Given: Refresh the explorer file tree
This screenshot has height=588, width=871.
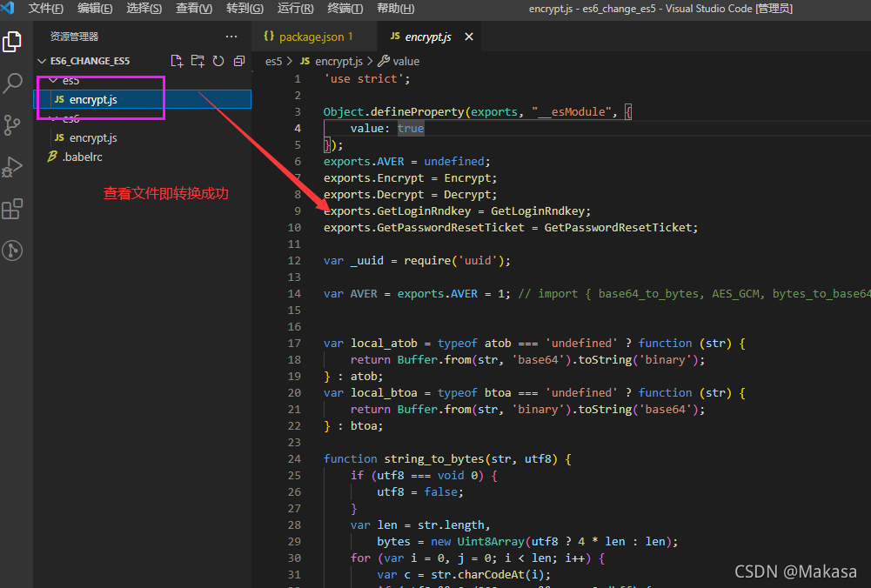Looking at the screenshot, I should tap(218, 61).
